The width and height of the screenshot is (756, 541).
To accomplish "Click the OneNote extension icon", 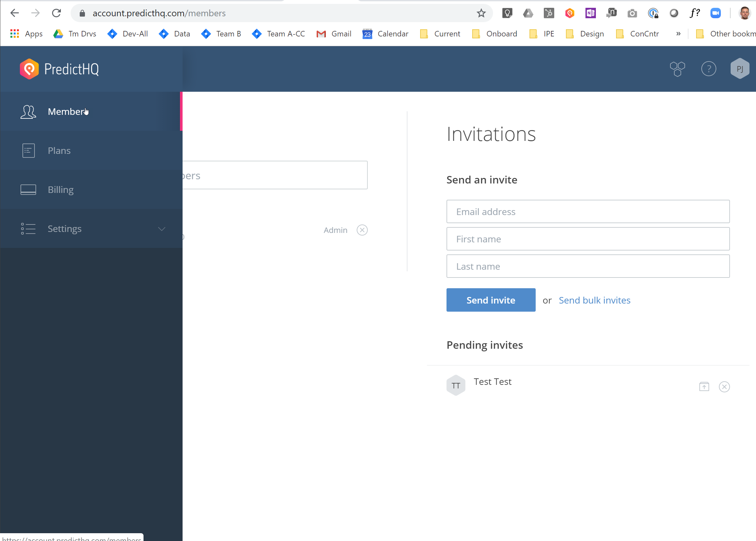I will [590, 13].
